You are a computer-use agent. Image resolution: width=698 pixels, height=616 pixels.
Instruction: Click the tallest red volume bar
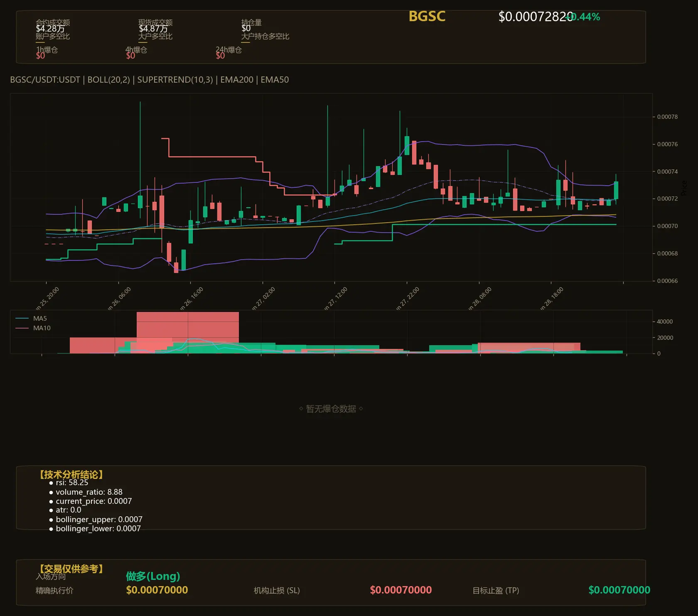pos(188,332)
